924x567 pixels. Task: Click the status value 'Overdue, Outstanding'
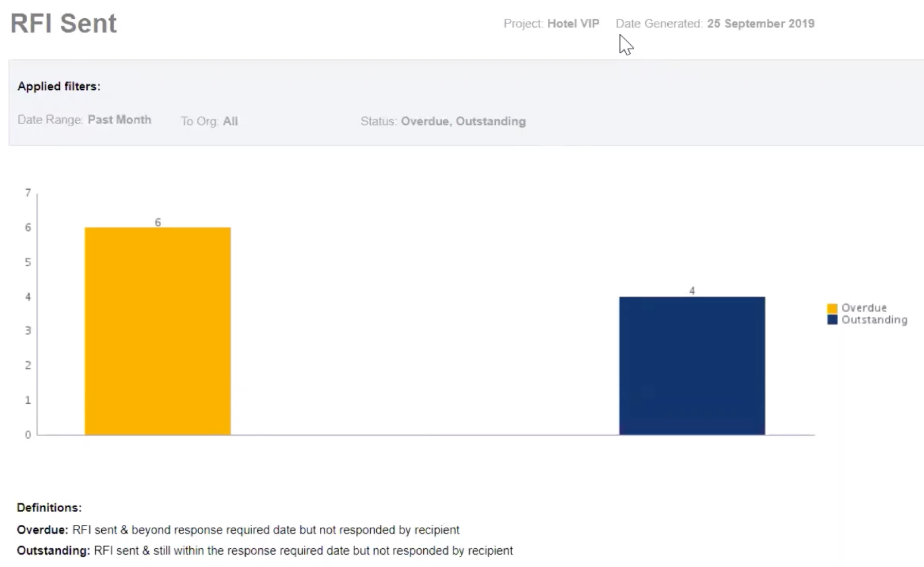coord(463,121)
